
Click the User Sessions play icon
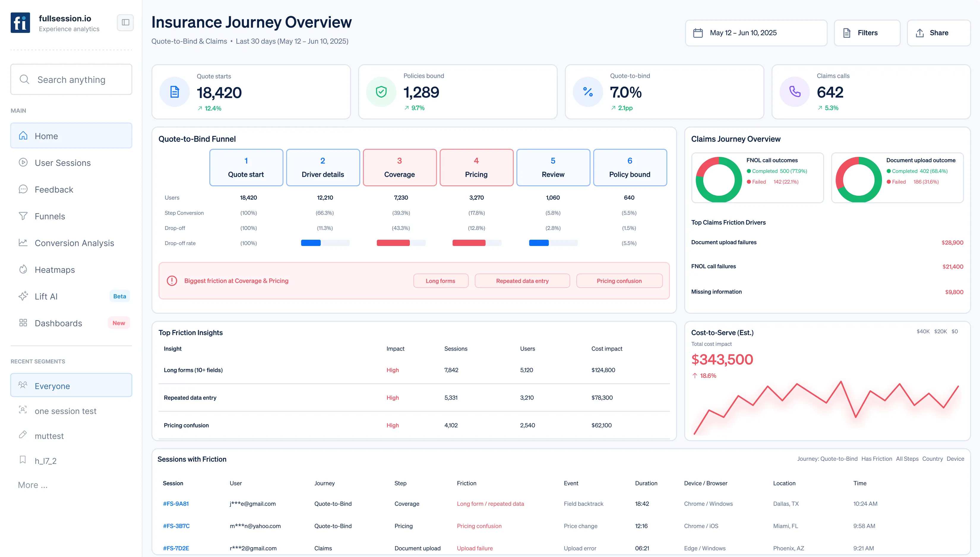23,162
